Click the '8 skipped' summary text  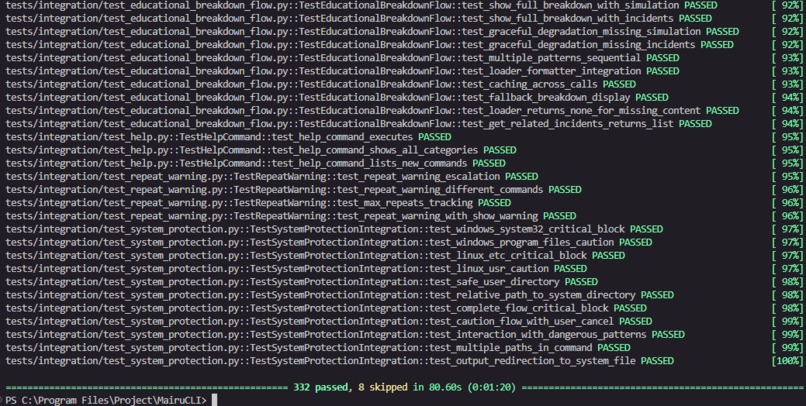coord(382,387)
